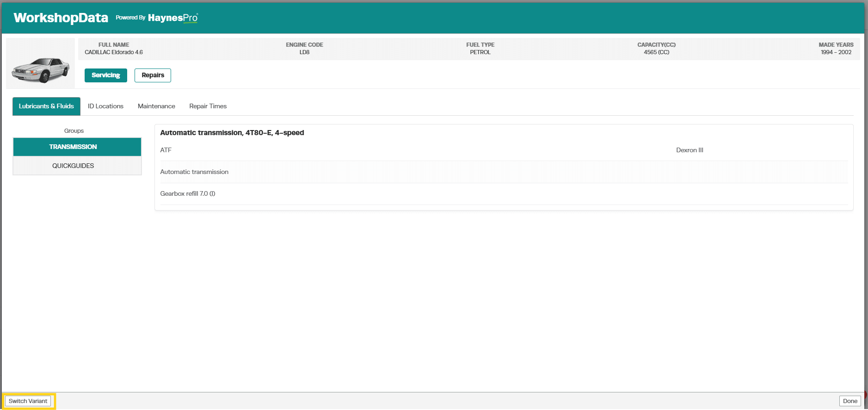Open the Cadillac Eldorado car thumbnail
The image size is (868, 410).
41,63
